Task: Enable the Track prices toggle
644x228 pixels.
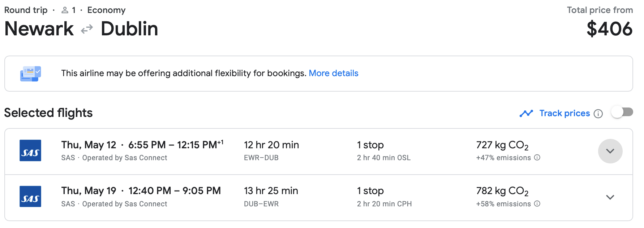Action: click(622, 112)
